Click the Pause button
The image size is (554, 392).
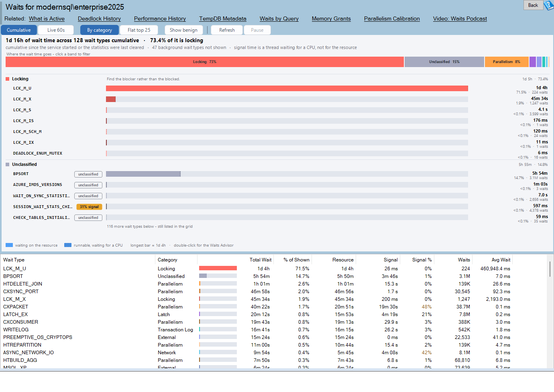(x=257, y=30)
